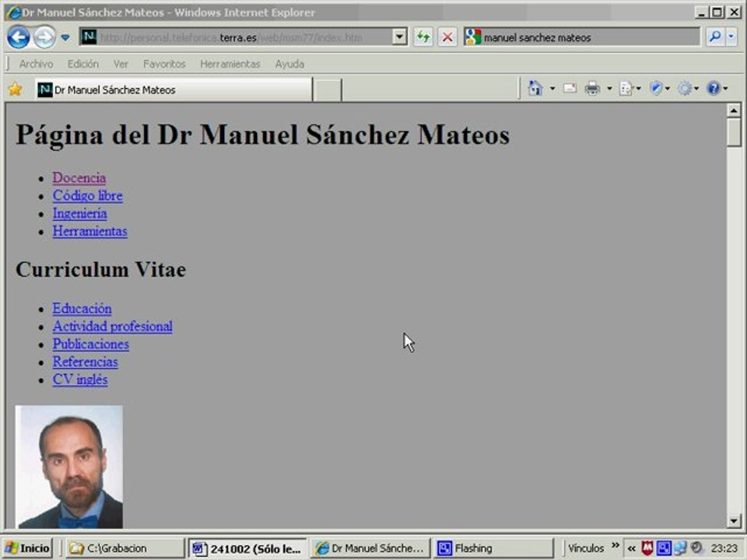This screenshot has height=560, width=747.
Task: Show hidden tray icons chevron
Action: pyautogui.click(x=632, y=548)
